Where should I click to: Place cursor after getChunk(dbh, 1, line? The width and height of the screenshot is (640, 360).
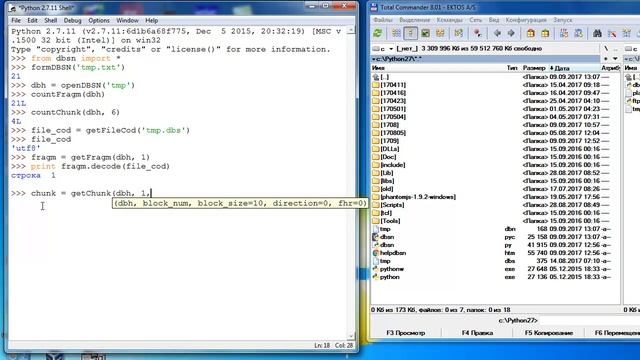pos(151,193)
